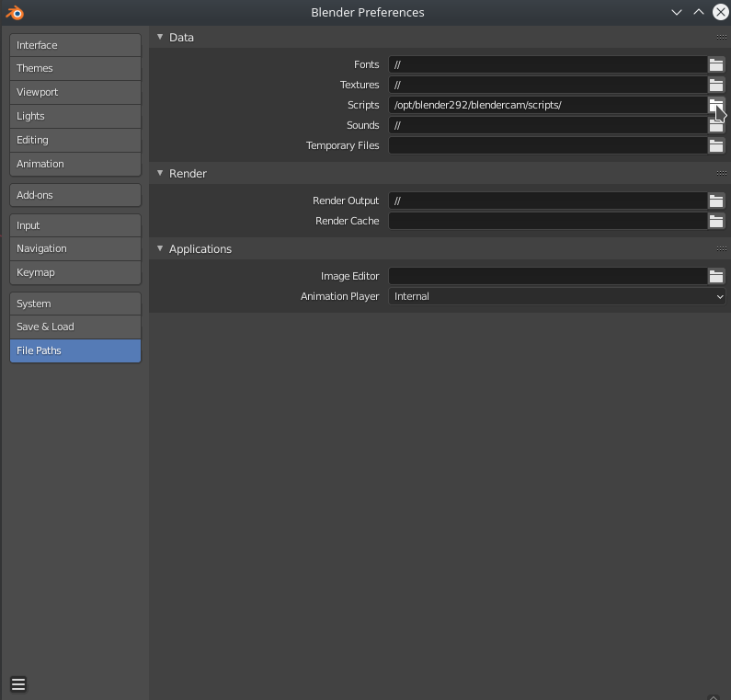This screenshot has width=731, height=700.
Task: Edit the Scripts path field
Action: [546, 105]
